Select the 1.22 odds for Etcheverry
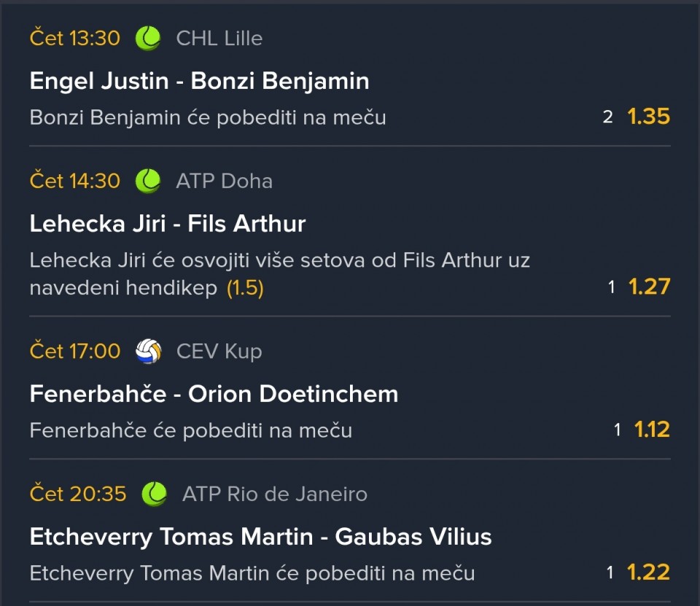 point(649,572)
